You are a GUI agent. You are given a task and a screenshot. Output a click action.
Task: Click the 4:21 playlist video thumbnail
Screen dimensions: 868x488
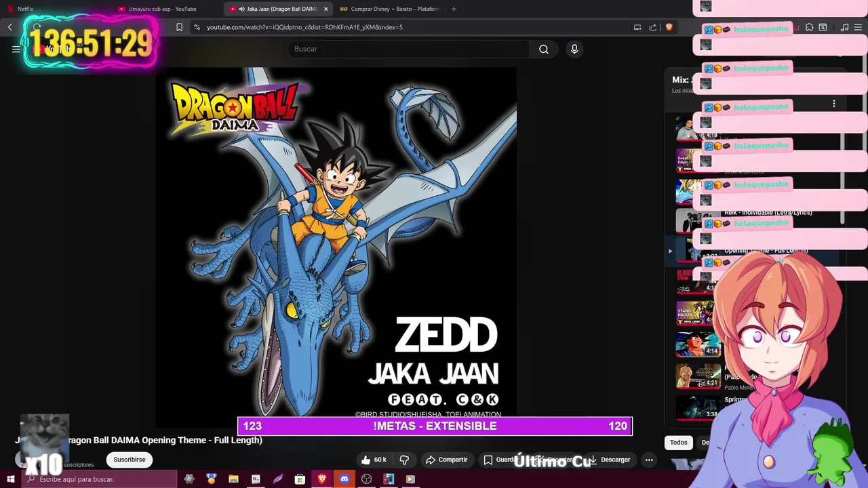[x=698, y=376]
